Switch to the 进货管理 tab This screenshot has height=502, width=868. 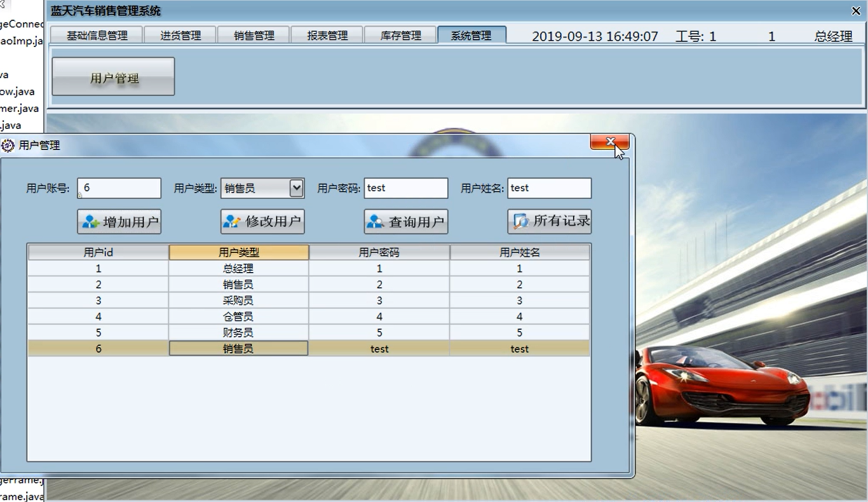(180, 36)
